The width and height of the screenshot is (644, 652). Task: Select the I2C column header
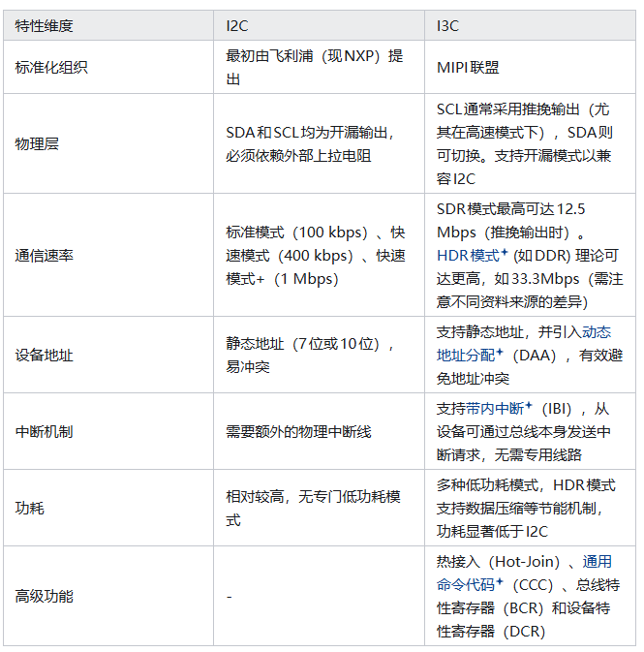click(x=237, y=26)
